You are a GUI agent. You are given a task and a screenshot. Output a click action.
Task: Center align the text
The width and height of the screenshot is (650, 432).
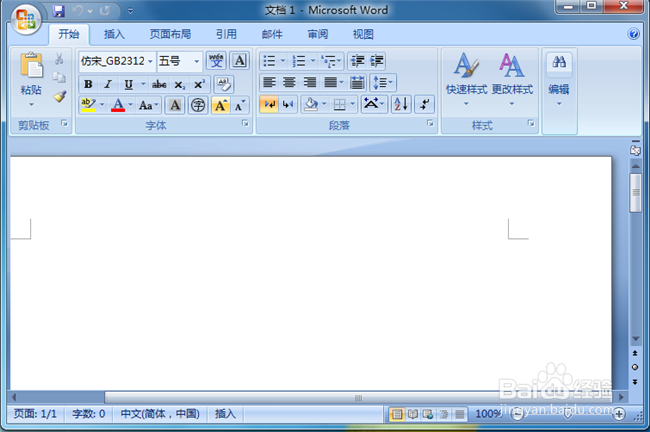tap(289, 82)
